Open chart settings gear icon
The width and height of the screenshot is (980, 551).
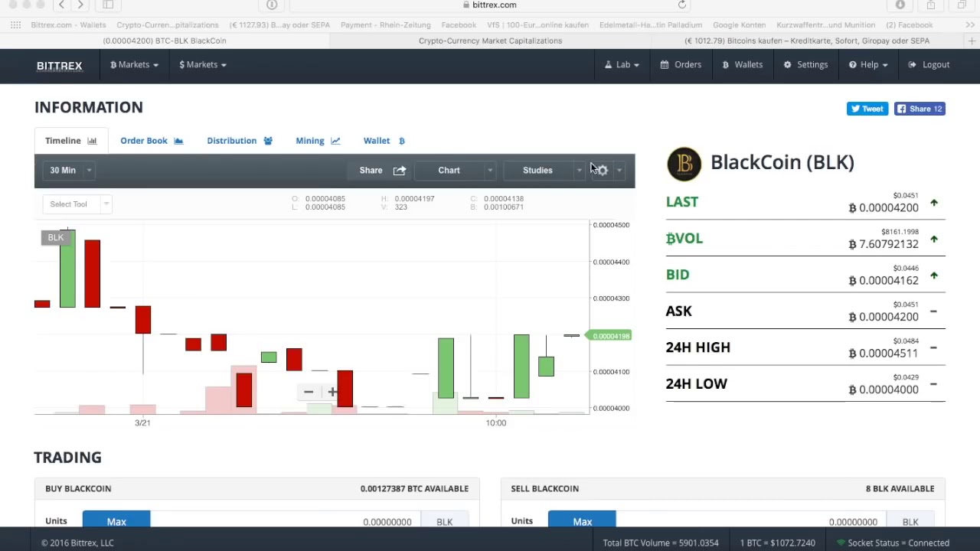click(603, 171)
